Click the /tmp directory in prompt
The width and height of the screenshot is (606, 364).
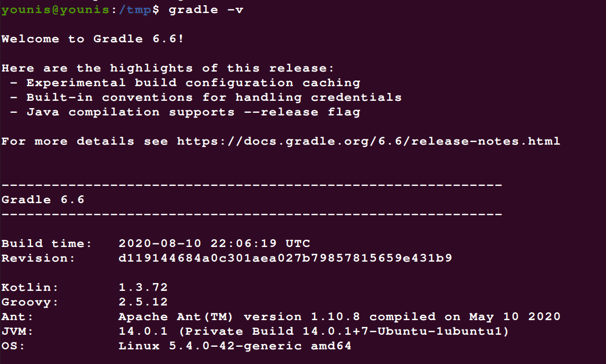[x=135, y=10]
